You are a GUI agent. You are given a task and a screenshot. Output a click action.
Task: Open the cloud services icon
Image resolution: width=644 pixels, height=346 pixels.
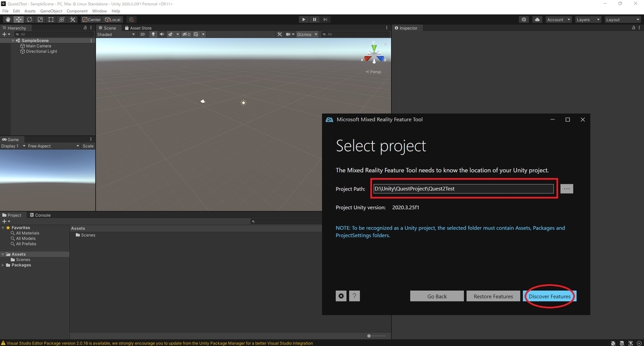538,19
